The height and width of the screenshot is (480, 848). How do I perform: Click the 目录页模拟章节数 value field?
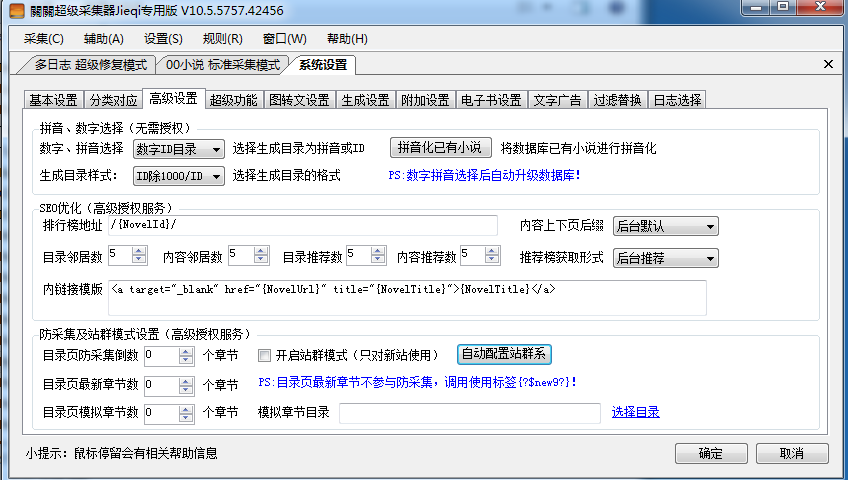161,414
